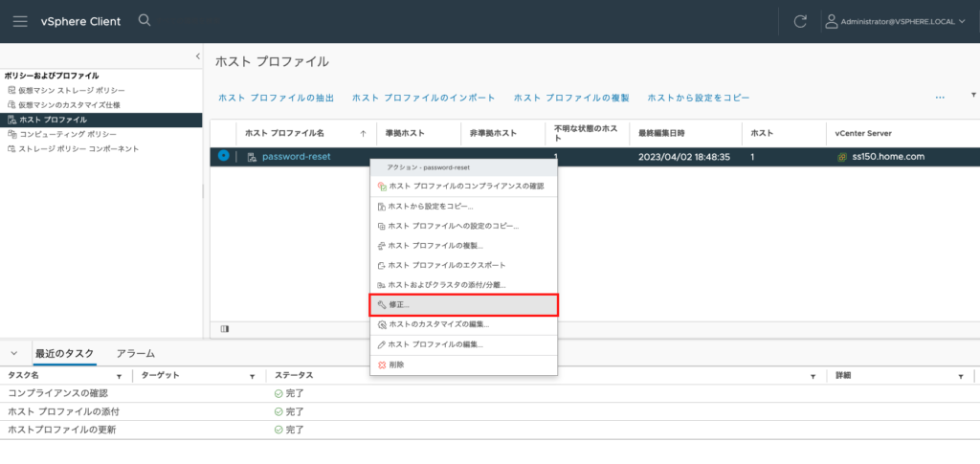
Task: Click ホストから設定をコピー toolbar action
Action: point(698,98)
